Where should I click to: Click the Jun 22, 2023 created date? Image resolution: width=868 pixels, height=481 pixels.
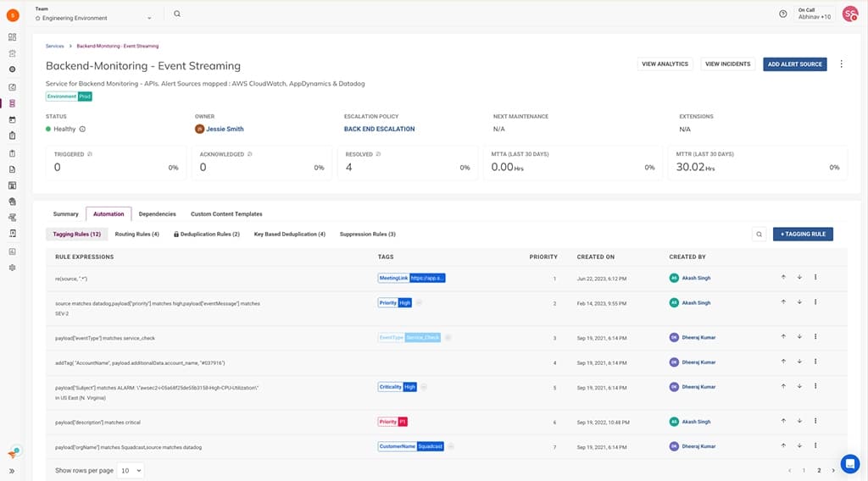tap(602, 279)
